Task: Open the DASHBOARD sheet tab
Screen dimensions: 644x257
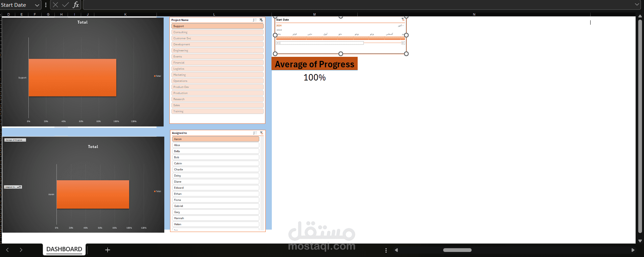Action: (64, 249)
